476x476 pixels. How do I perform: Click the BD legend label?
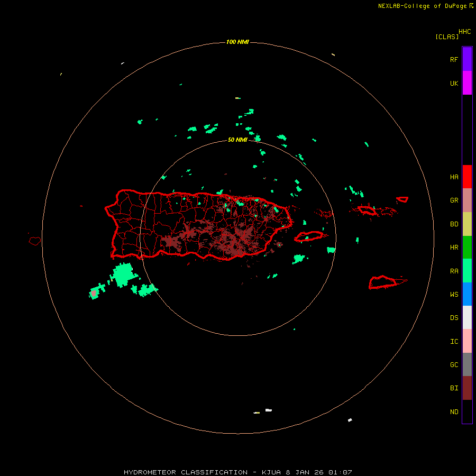(x=454, y=224)
